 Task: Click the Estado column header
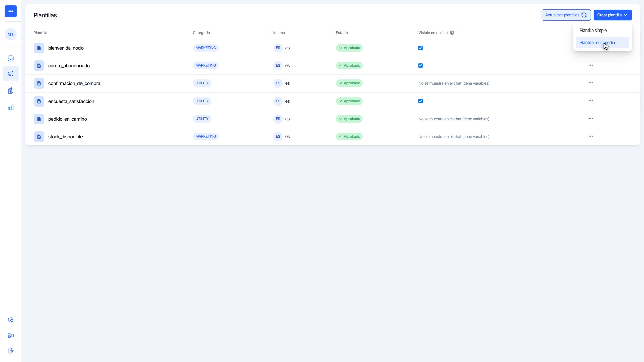tap(342, 33)
